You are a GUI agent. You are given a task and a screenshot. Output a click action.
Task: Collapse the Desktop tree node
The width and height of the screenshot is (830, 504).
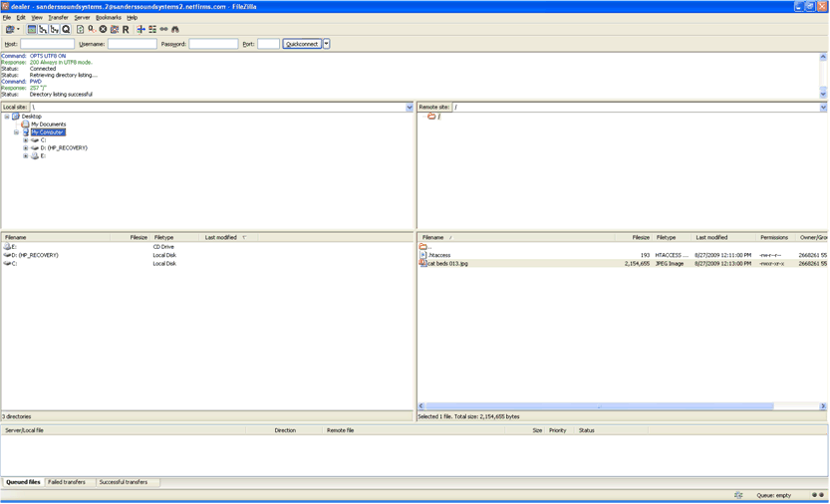pos(7,117)
